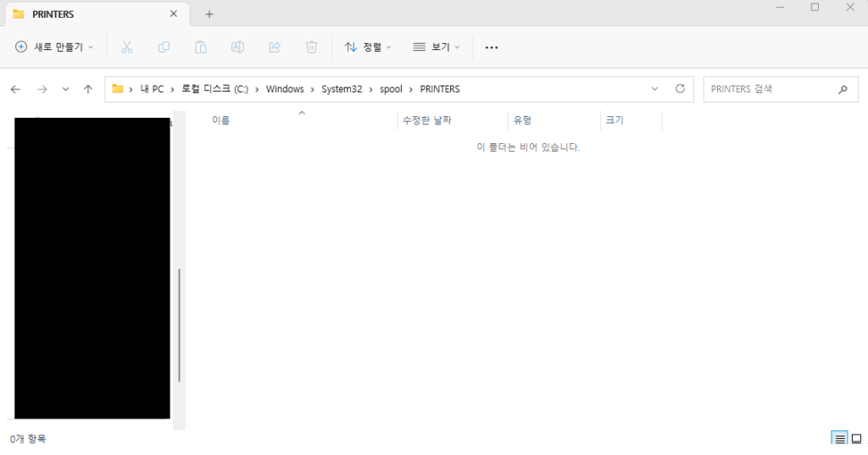
Task: Close the PRINTERS tab
Action: click(x=173, y=14)
